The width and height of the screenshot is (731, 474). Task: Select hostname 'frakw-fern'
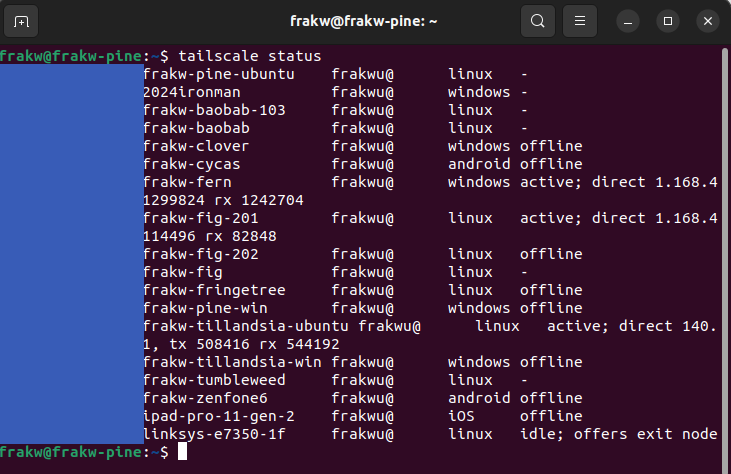pos(187,182)
